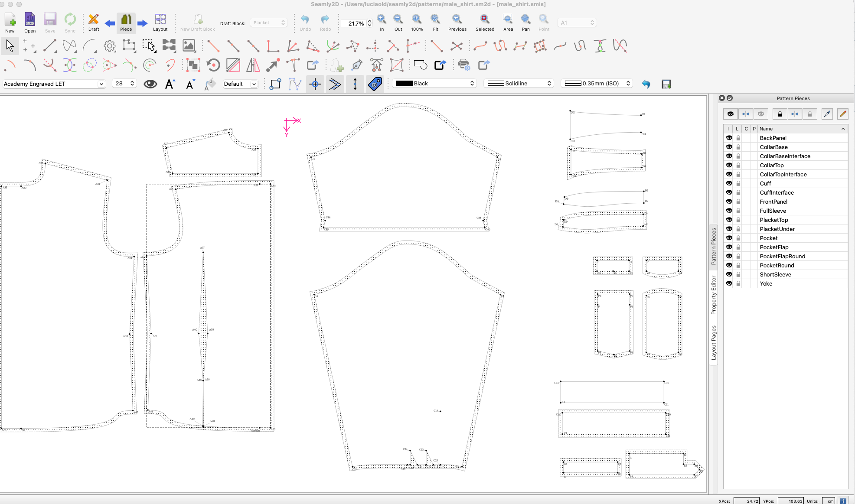Viewport: 855px width, 504px height.
Task: Expand the Solidline line type dropdown
Action: click(519, 83)
